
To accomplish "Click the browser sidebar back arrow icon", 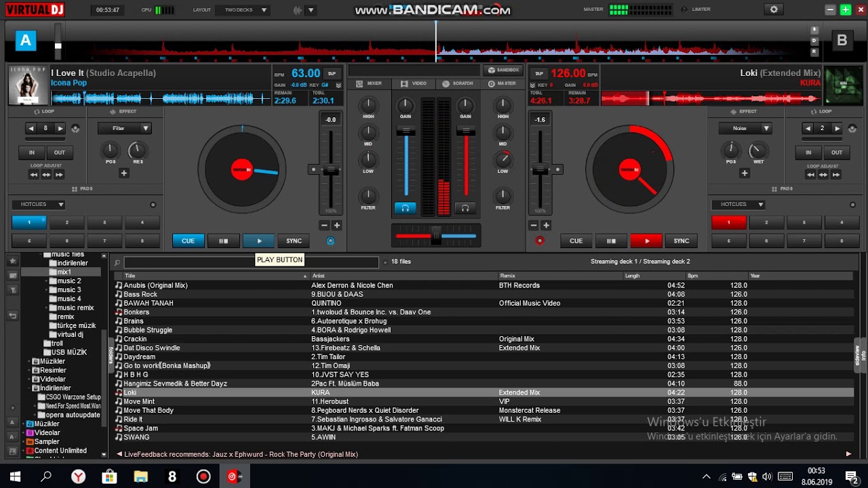I will (x=13, y=316).
